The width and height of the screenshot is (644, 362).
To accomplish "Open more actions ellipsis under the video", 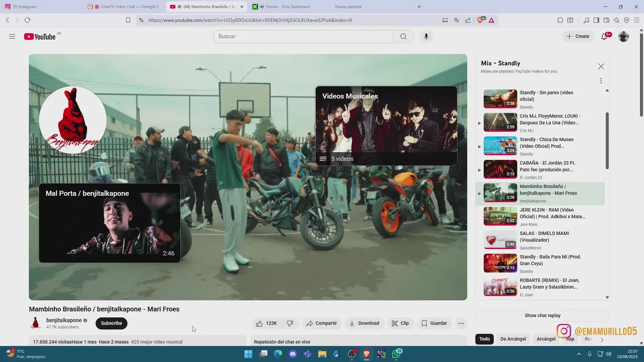I will [461, 323].
